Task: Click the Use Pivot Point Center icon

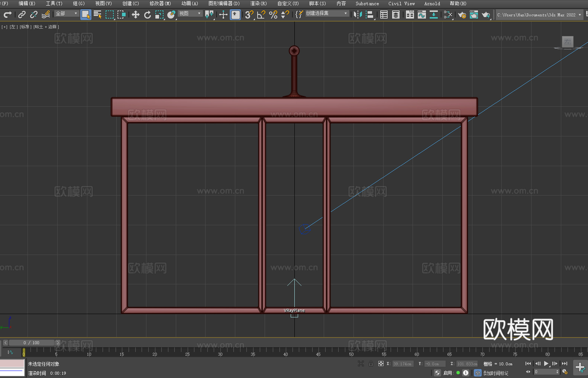Action: [x=209, y=14]
